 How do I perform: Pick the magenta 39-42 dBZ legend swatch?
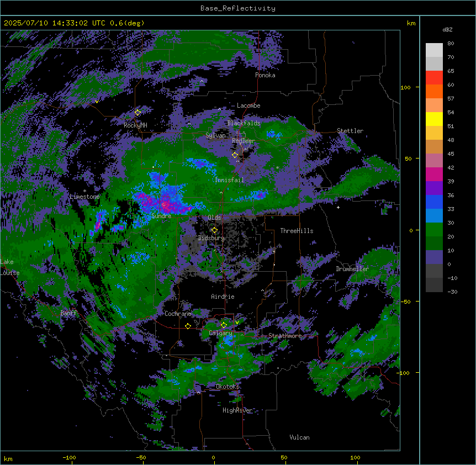click(x=434, y=174)
